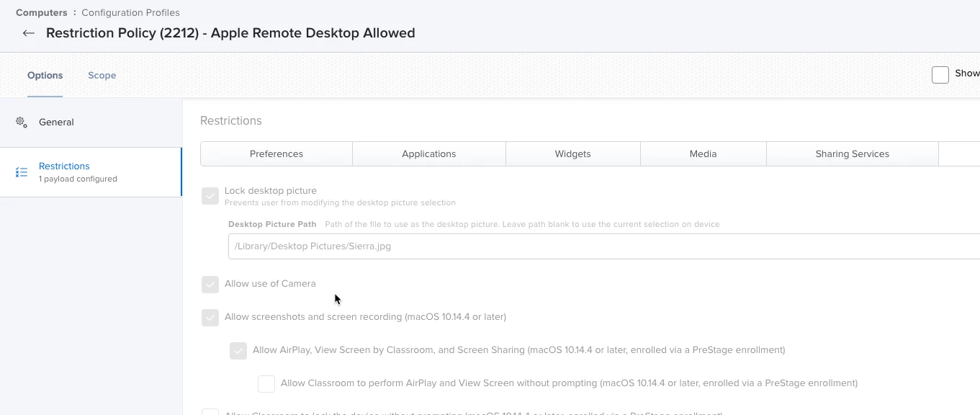
Task: Open the Options tab
Action: 45,75
